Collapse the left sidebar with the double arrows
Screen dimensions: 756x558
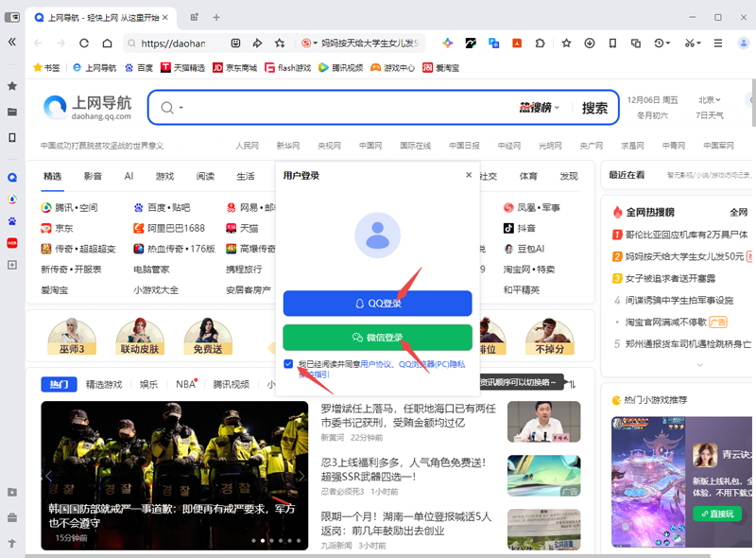click(10, 41)
